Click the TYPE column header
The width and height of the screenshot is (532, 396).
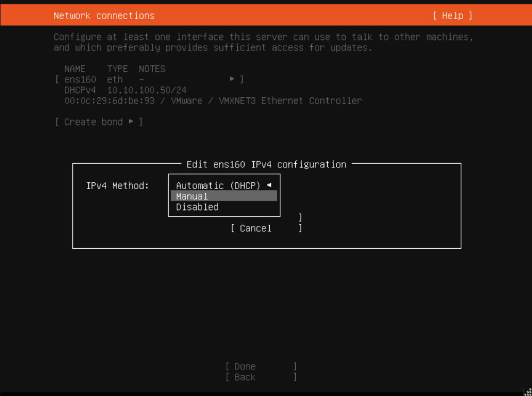click(x=118, y=69)
